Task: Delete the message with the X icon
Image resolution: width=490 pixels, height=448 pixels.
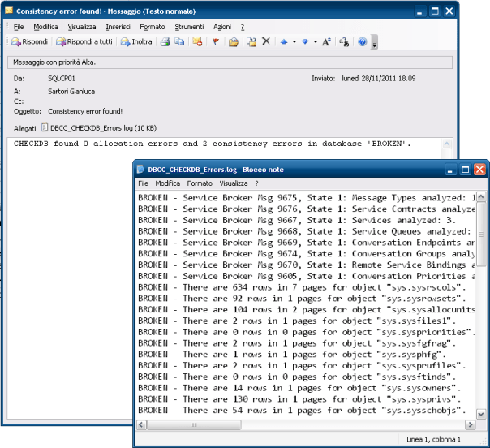Action: point(266,41)
